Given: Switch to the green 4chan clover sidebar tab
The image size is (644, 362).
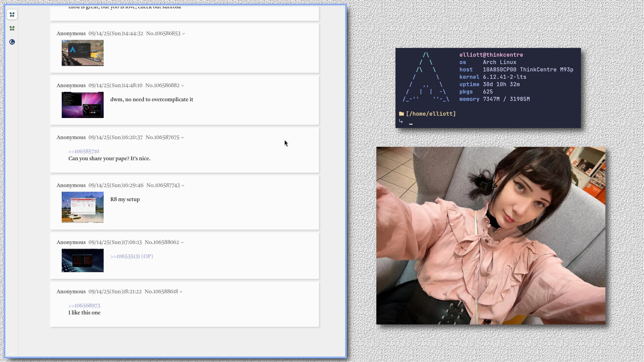Looking at the screenshot, I should pyautogui.click(x=12, y=28).
